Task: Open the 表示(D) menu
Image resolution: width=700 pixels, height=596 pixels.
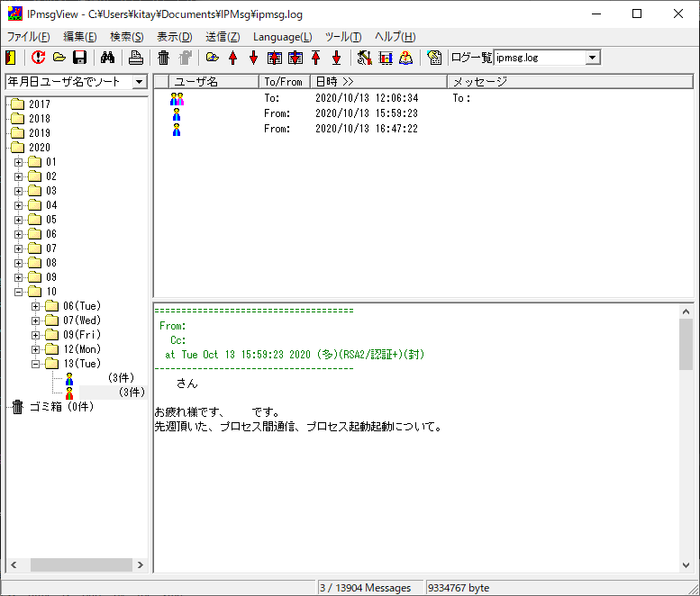Action: [x=174, y=37]
